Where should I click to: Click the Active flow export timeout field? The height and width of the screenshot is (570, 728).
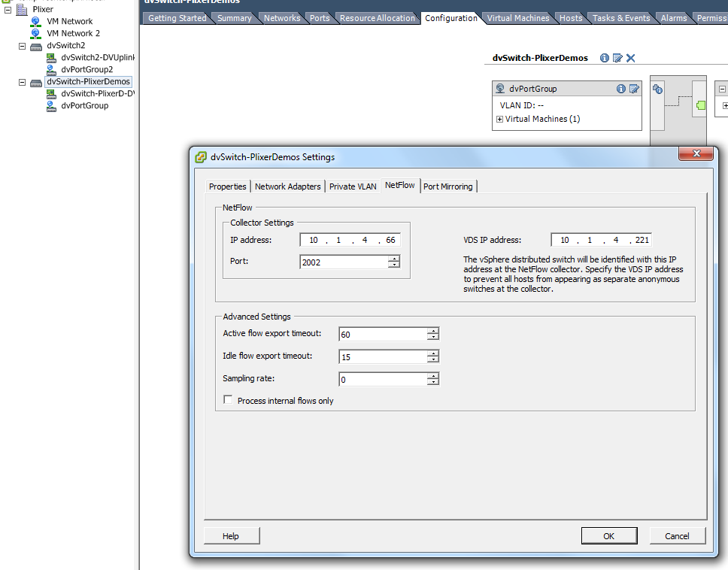tap(384, 334)
